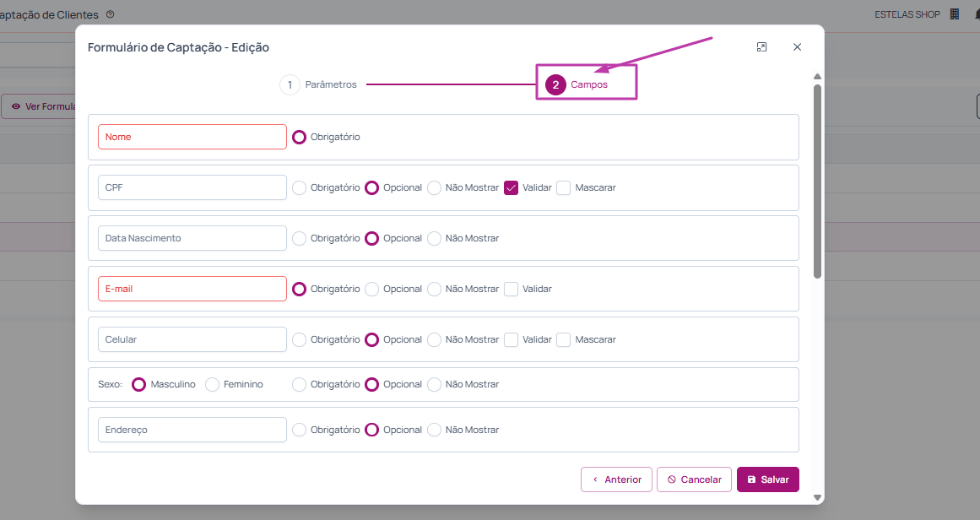
Task: Click the scroll down arrow of dialog
Action: click(817, 497)
